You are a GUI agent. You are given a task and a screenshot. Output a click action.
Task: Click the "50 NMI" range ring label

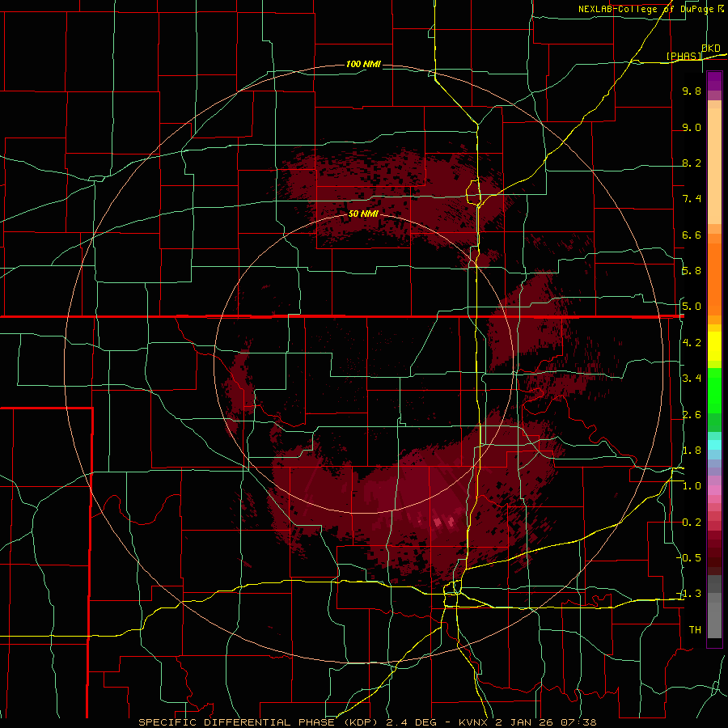363,214
